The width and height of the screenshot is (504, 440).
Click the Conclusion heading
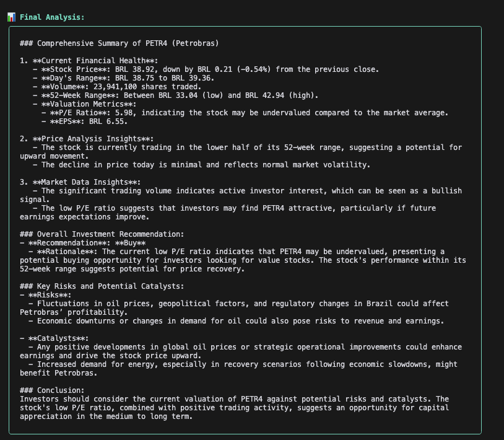pos(53,390)
